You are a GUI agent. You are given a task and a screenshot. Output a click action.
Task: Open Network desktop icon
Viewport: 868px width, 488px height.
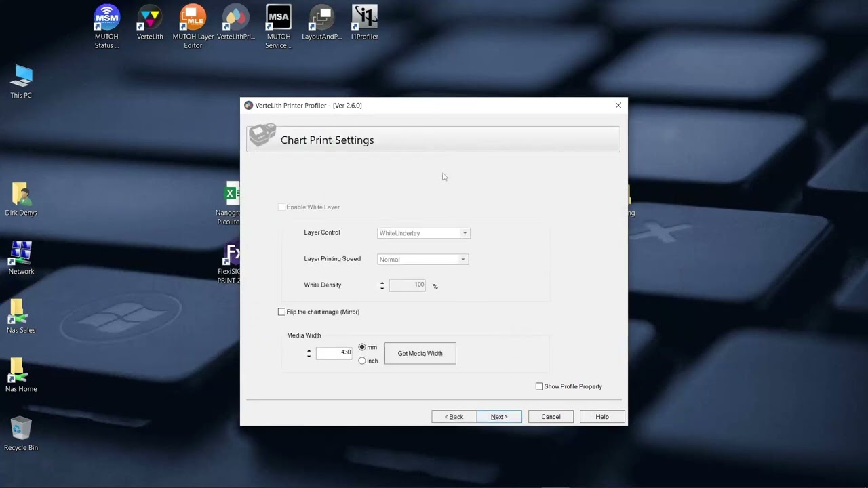(x=21, y=258)
